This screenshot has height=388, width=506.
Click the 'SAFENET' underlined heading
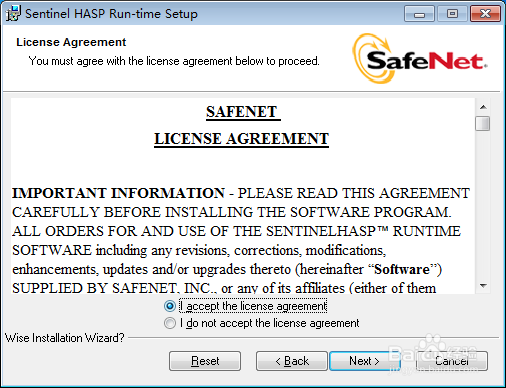click(242, 112)
